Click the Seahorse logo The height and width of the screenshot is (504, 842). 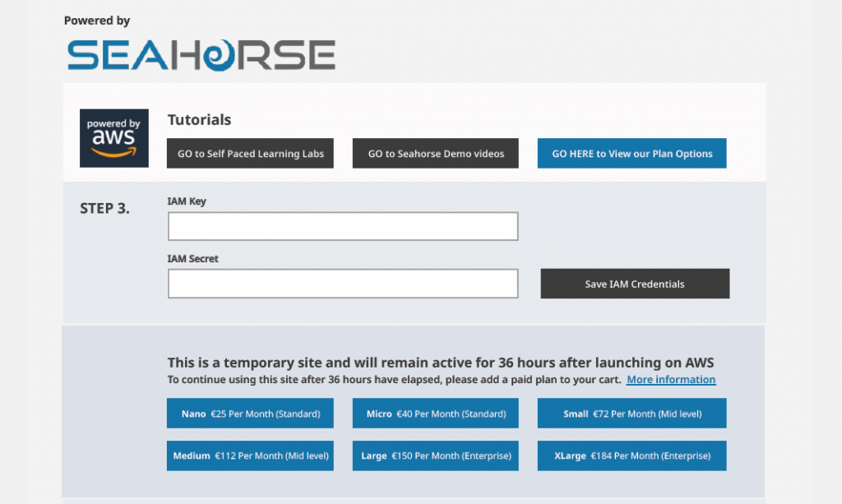pos(201,55)
